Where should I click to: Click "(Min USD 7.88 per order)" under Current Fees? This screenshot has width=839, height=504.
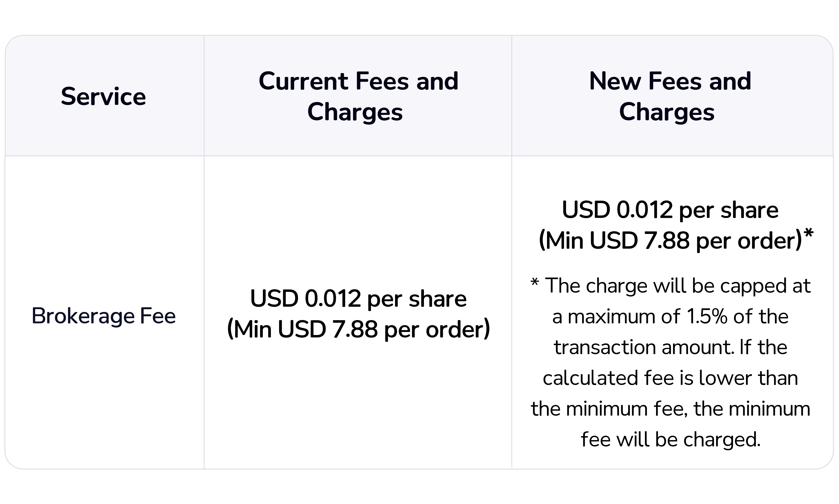[x=358, y=329]
